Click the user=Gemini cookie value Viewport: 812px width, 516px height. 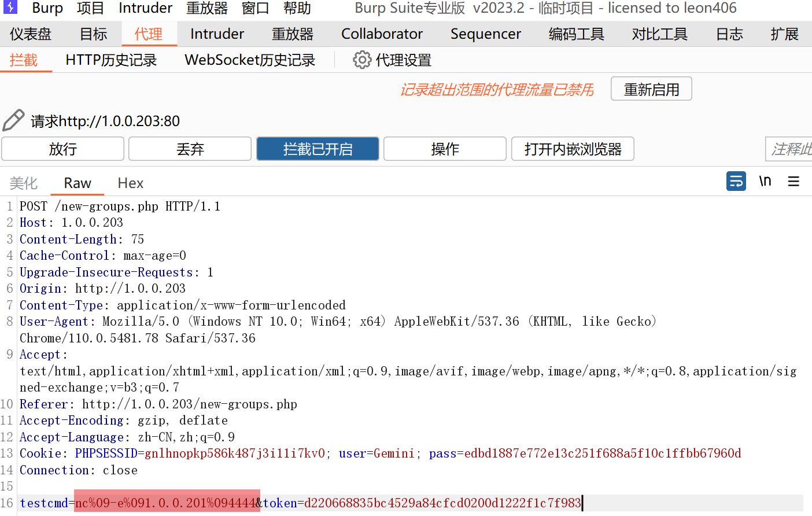coord(377,454)
